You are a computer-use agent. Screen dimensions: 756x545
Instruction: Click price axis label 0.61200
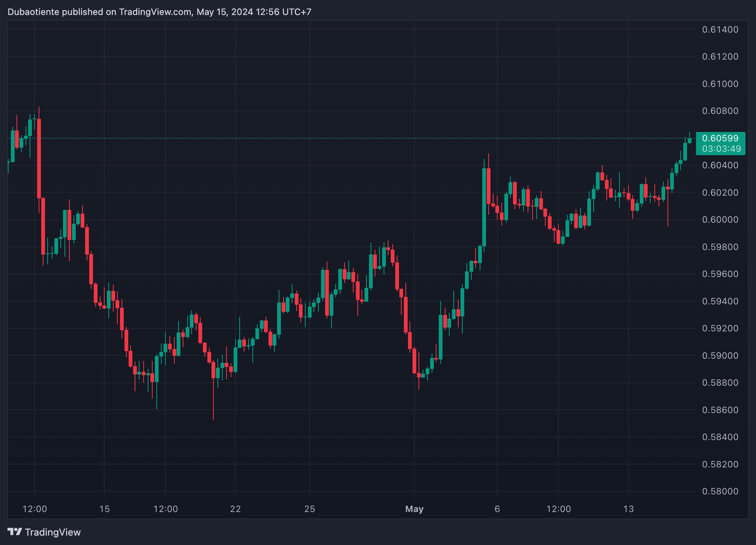point(720,57)
